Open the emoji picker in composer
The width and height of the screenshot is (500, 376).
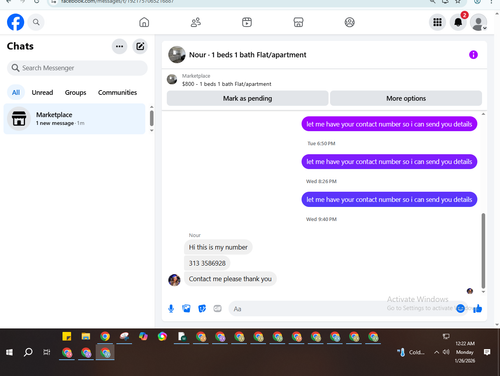(x=460, y=309)
